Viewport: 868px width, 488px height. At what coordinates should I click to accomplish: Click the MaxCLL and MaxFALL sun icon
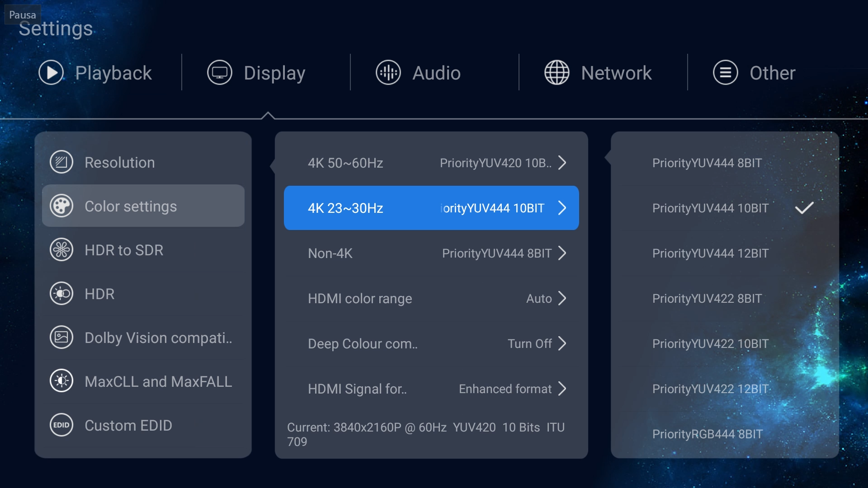pos(61,381)
